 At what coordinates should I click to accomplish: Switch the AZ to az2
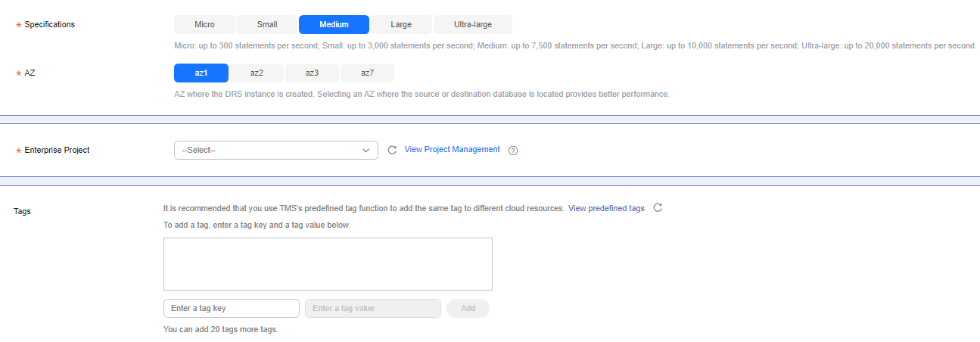click(257, 73)
